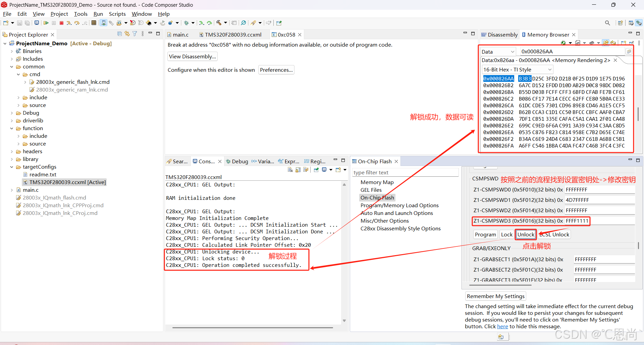Expand the Debug folder node
The image size is (644, 345).
(x=12, y=113)
